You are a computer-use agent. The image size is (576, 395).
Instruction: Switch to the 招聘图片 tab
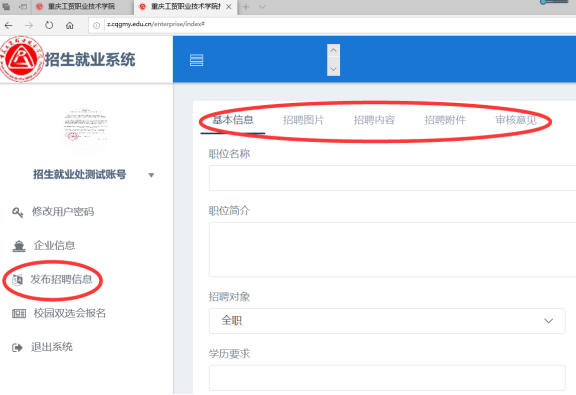click(x=303, y=120)
